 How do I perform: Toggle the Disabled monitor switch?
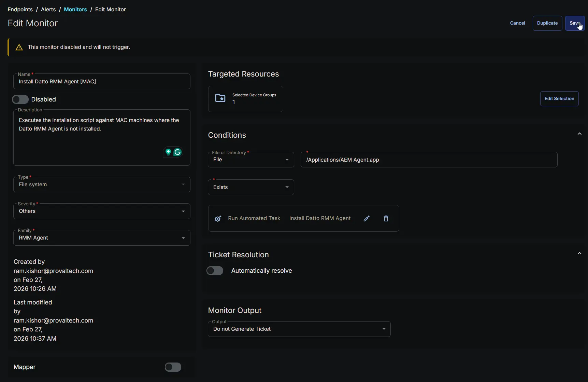coord(20,99)
